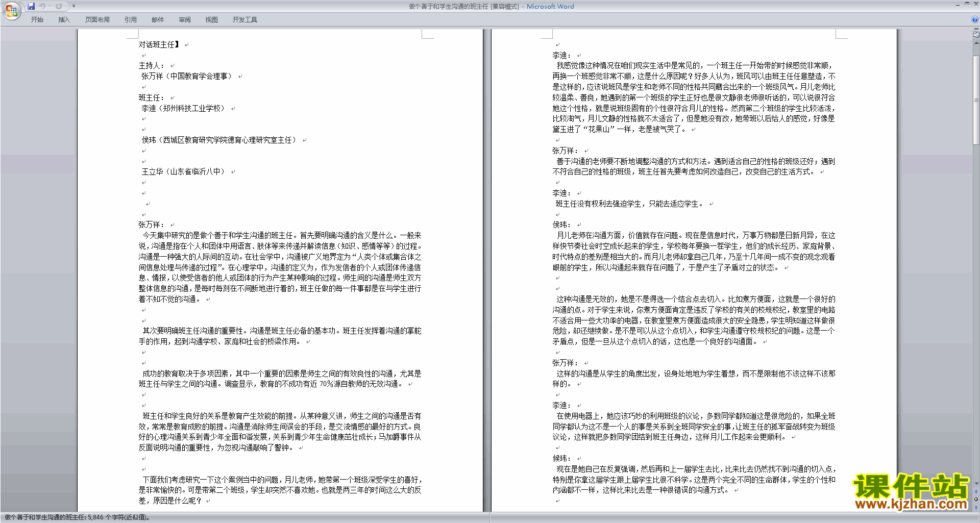Click the paragraph starting 现在是她自己在反复强调
The height and width of the screenshot is (523, 980).
694,480
